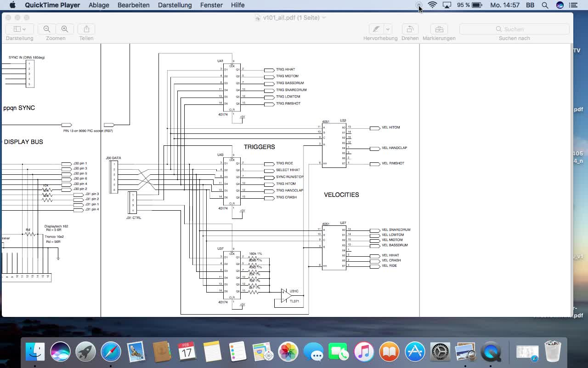The width and height of the screenshot is (588, 368).
Task: Open Notes from the Dock
Action: click(212, 352)
